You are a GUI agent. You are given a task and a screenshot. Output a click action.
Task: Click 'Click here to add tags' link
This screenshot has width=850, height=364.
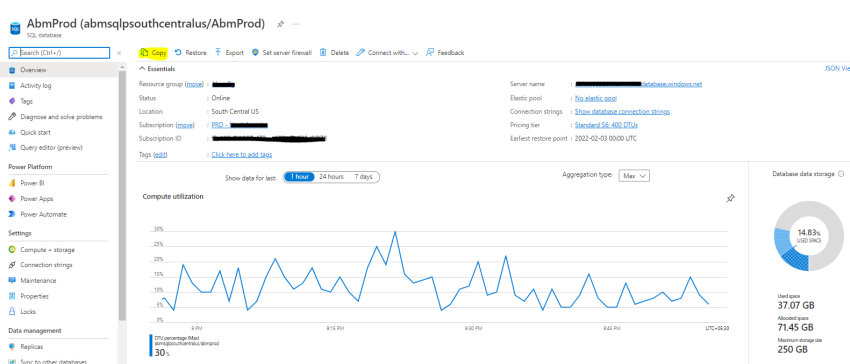(242, 155)
